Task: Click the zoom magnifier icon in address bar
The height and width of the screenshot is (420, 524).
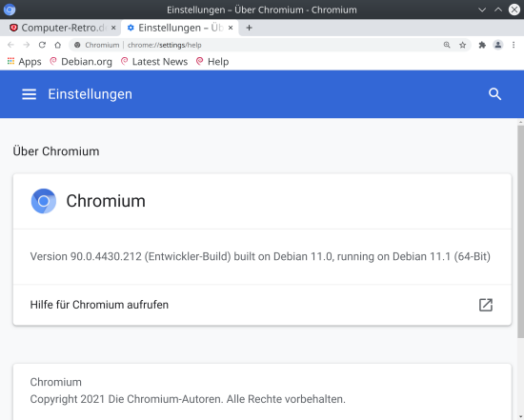Action: (447, 45)
